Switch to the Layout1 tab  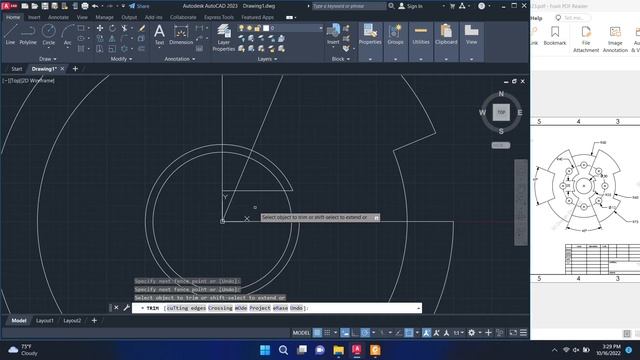coord(44,321)
